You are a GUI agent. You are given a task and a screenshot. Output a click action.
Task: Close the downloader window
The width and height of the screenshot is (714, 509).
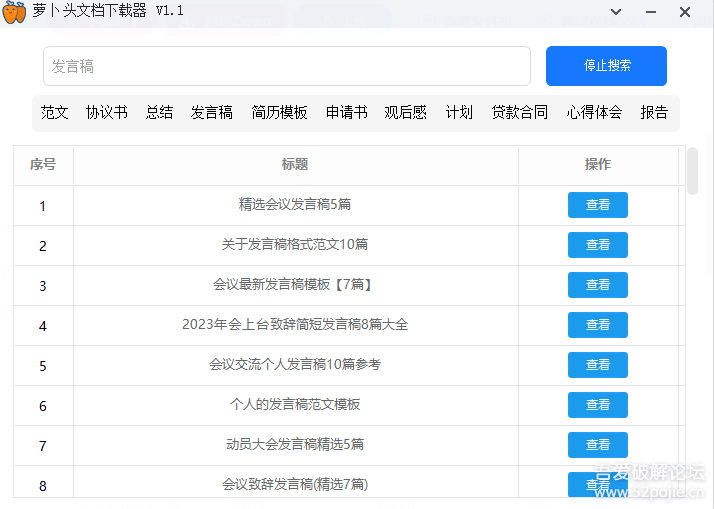[685, 12]
